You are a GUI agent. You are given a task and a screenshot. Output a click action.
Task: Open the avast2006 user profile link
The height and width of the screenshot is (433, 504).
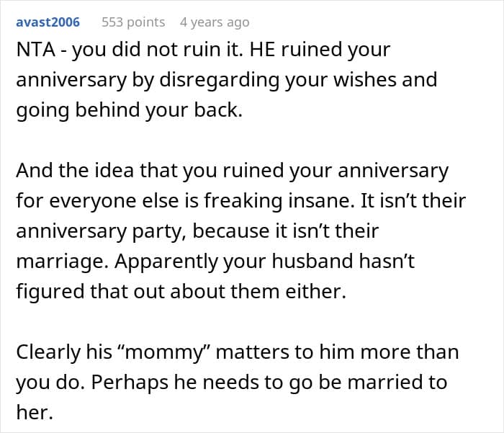48,22
